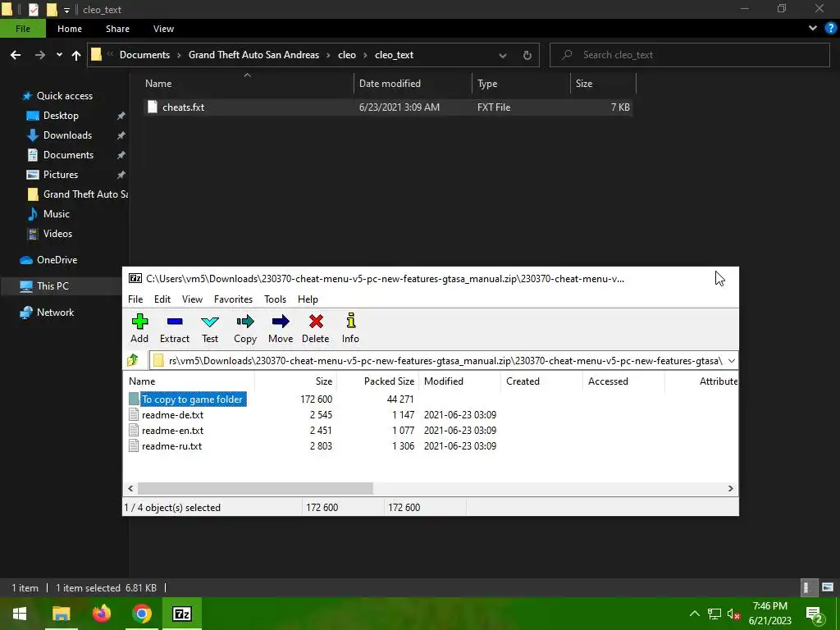Open the Windows Start menu
The image size is (840, 630).
[x=20, y=614]
